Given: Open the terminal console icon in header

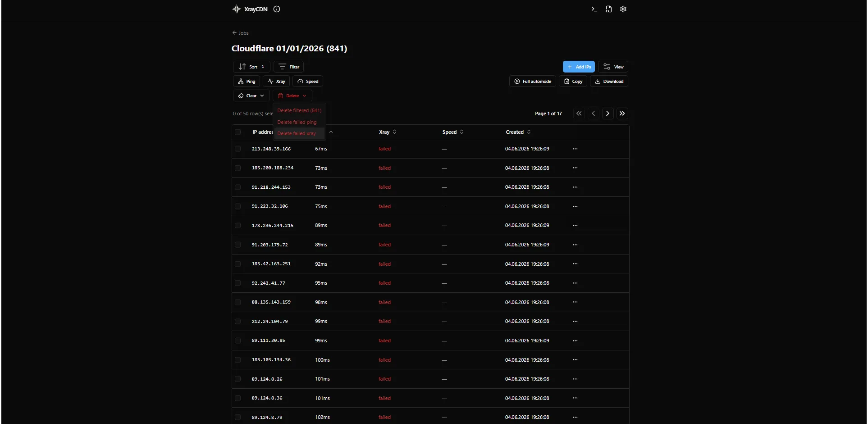Looking at the screenshot, I should (x=594, y=9).
